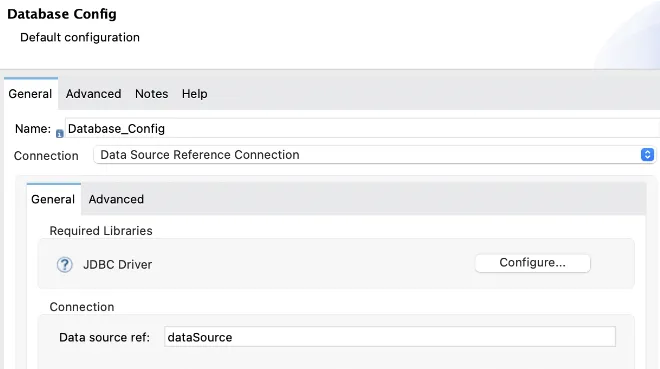Image resolution: width=660 pixels, height=369 pixels.
Task: Click the Configure... button for JDBC Driver
Action: pyautogui.click(x=532, y=263)
